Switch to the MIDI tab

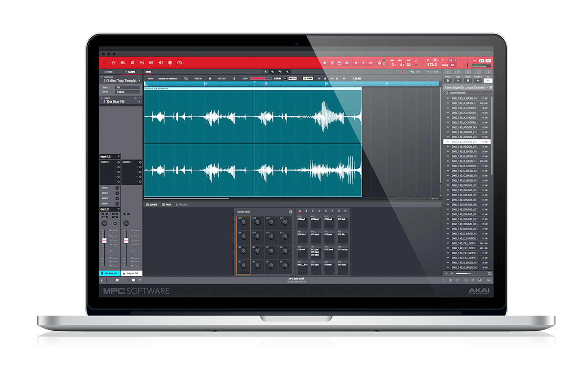[108, 72]
